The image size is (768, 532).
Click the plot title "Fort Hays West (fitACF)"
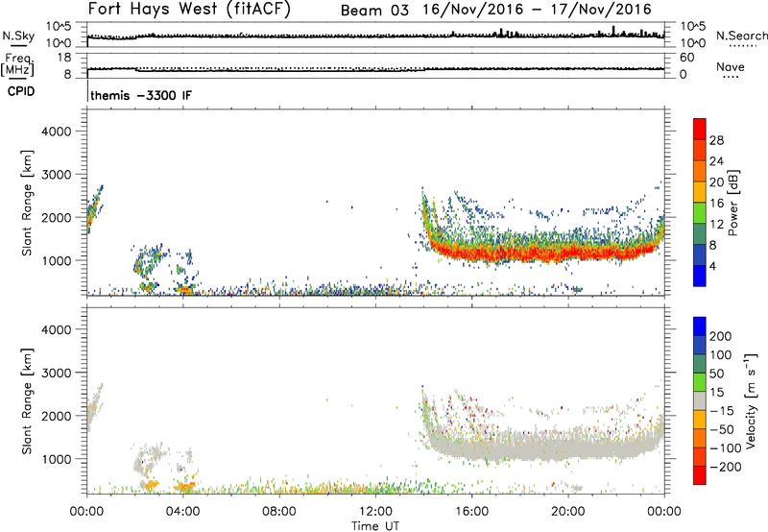point(189,10)
